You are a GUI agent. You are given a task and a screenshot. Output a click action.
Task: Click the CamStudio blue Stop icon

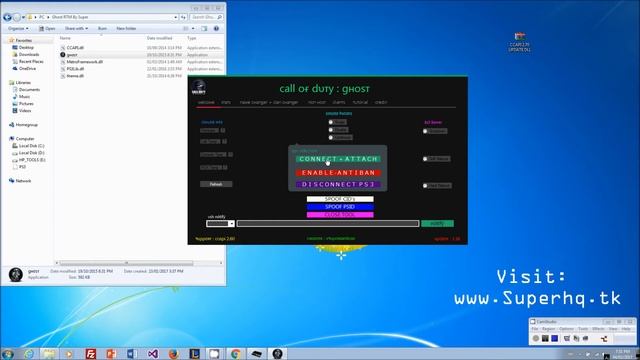pyautogui.click(x=554, y=338)
